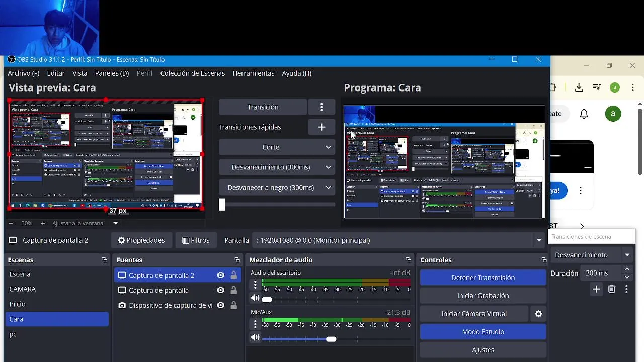Delete scene transition with trash icon
Viewport: 644px width, 362px height.
(x=611, y=289)
